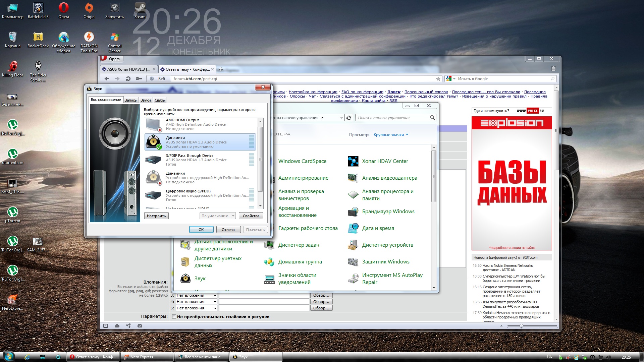Open attachment 5 'Нет вложения' dropdown
The height and width of the screenshot is (362, 644).
197,308
